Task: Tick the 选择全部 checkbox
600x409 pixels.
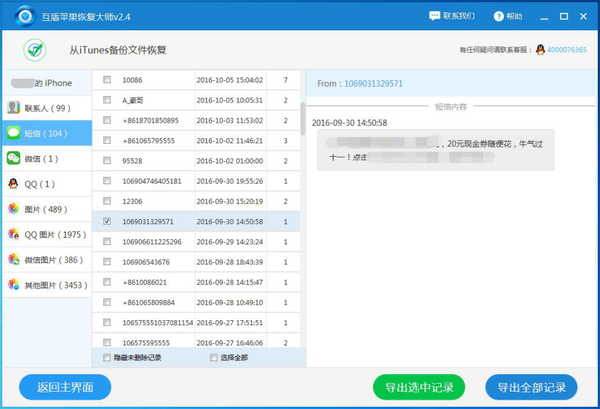Action: click(213, 357)
